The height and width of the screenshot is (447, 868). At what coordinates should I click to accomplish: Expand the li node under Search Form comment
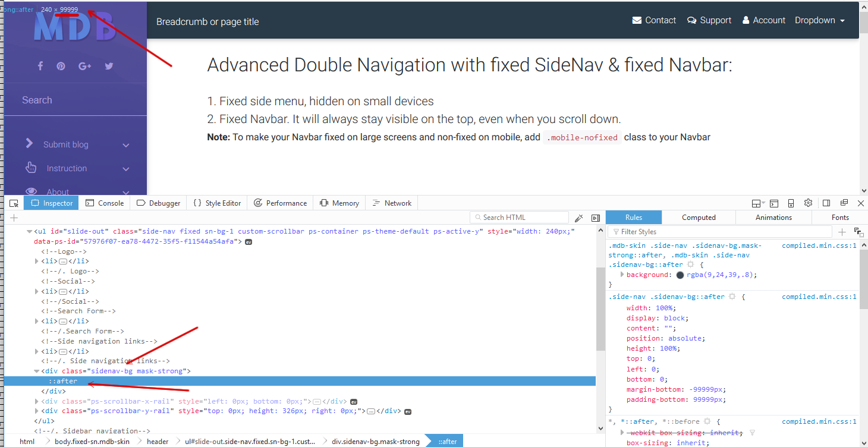point(37,321)
